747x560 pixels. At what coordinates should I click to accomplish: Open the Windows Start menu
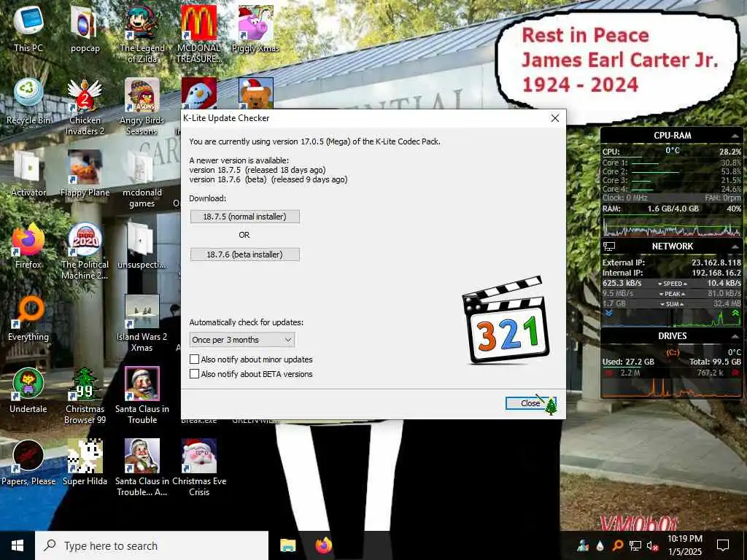(x=18, y=545)
